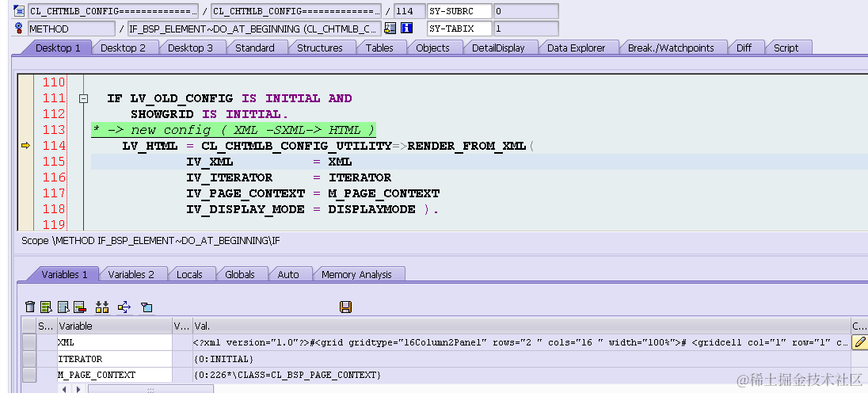
Task: Select the M_PAGE_CONTEXT row using its row selector
Action: pyautogui.click(x=29, y=375)
